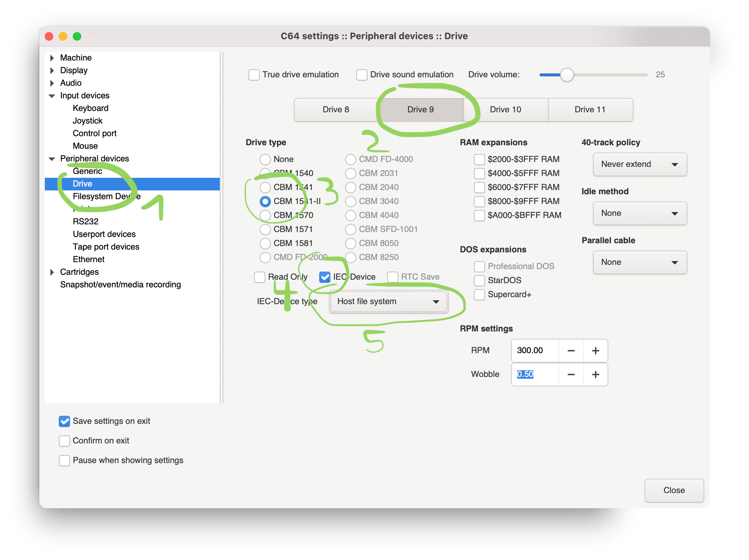Expand the Cartridges tree node

click(52, 272)
